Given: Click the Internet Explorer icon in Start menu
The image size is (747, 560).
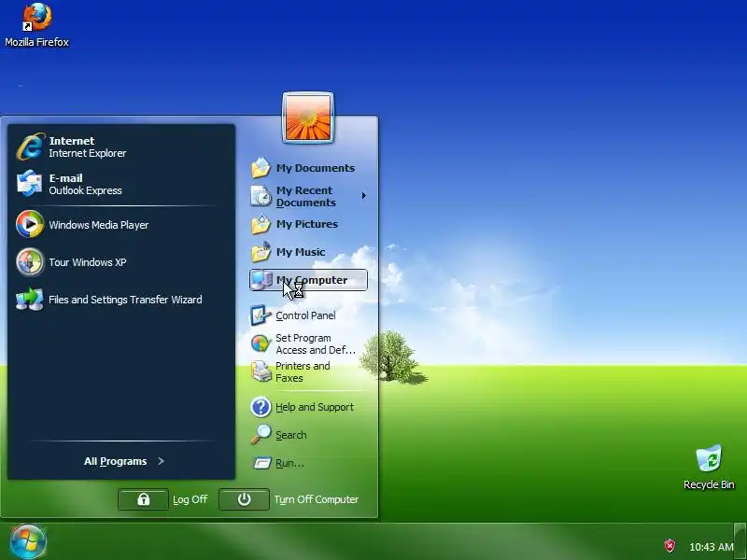Looking at the screenshot, I should tap(31, 147).
